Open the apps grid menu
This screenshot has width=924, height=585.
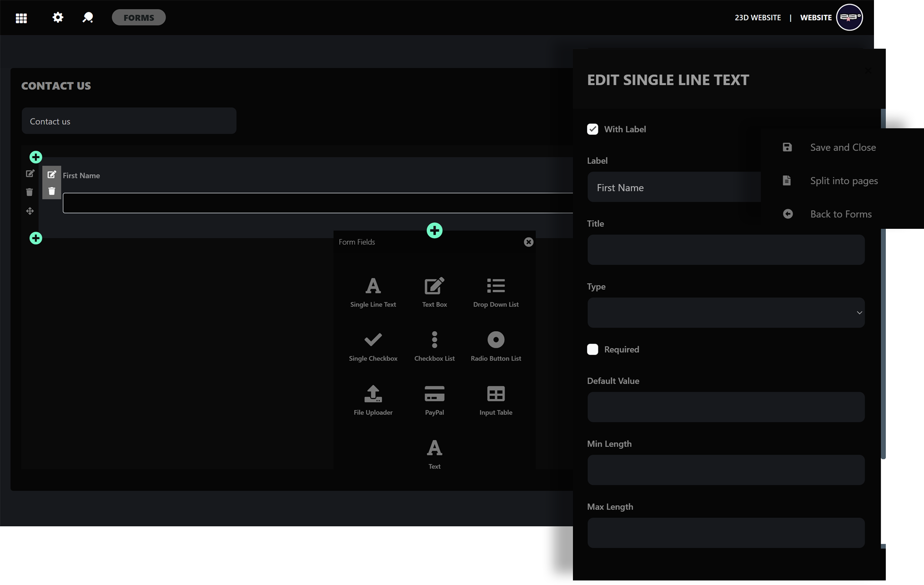[21, 18]
